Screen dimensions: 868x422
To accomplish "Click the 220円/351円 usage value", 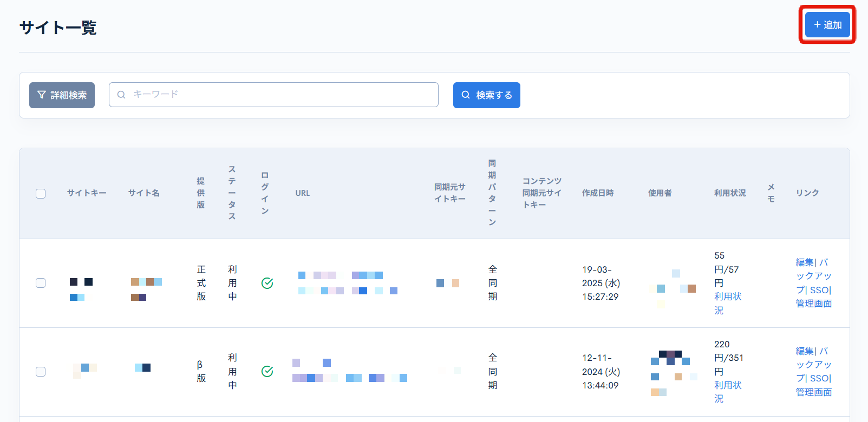I will (x=729, y=358).
